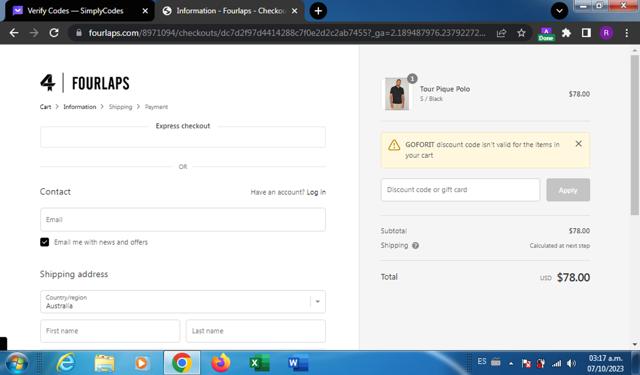Click the Chrome taskbar icon
The image size is (640, 375).
point(182,363)
